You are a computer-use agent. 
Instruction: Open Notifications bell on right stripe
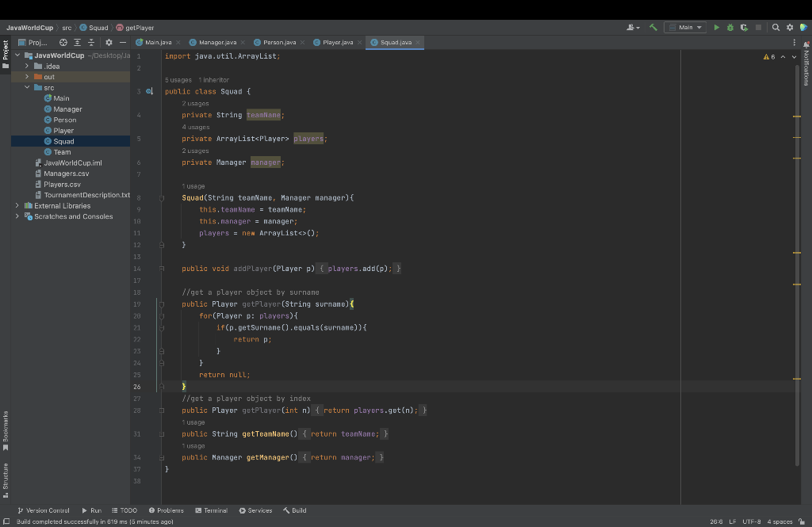coord(806,44)
